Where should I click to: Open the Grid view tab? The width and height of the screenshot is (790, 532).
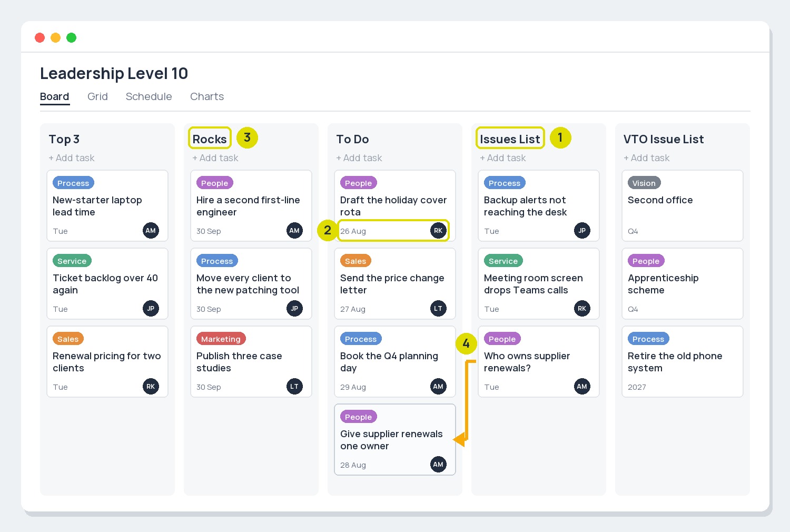point(97,96)
